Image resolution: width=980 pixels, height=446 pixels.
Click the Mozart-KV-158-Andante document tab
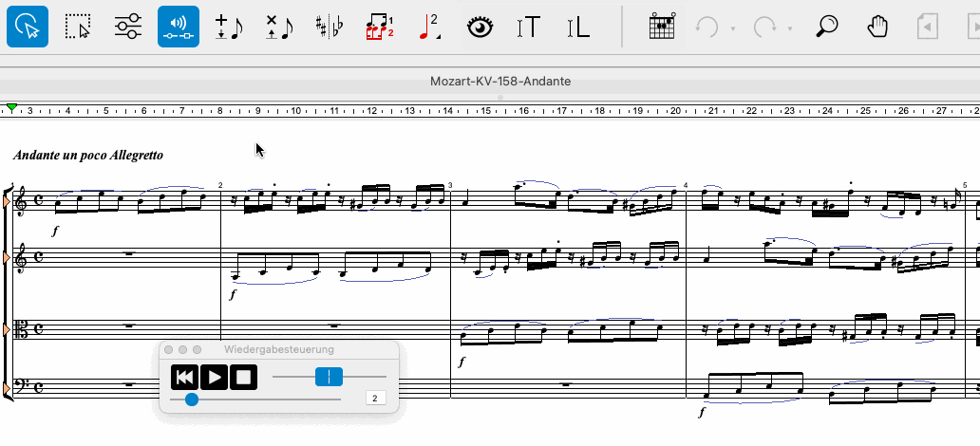(x=499, y=82)
